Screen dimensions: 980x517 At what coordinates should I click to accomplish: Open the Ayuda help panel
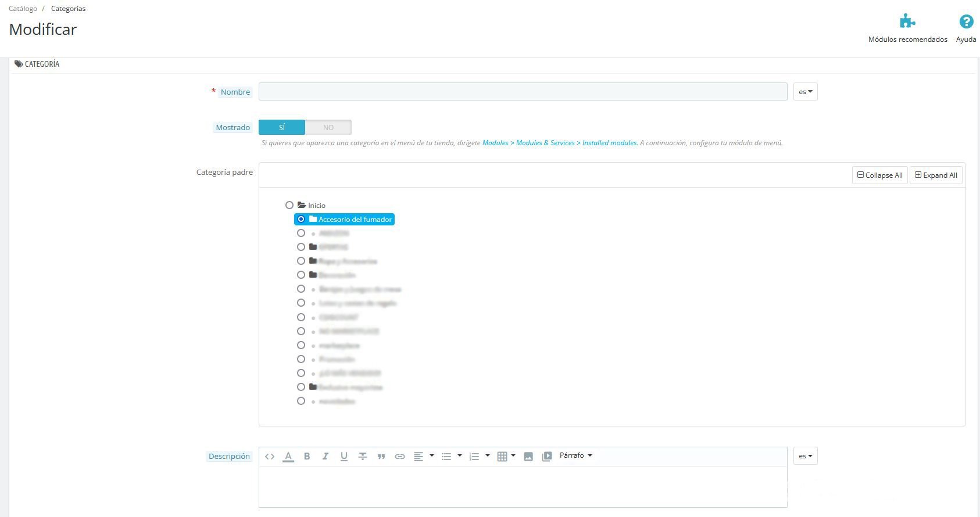(x=966, y=28)
